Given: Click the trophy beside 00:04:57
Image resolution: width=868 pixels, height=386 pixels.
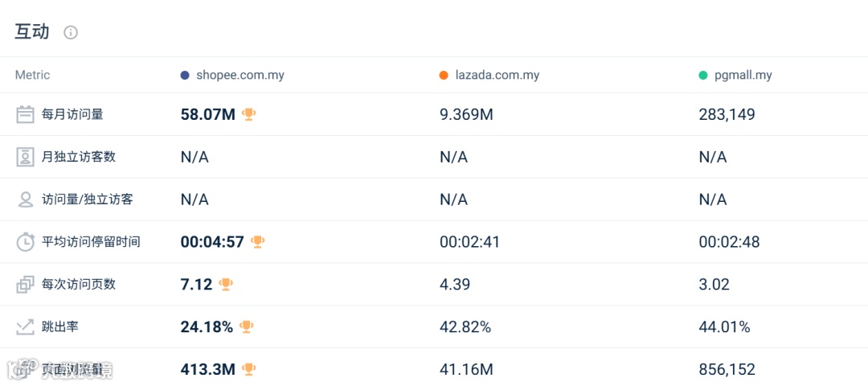Looking at the screenshot, I should pos(257,241).
